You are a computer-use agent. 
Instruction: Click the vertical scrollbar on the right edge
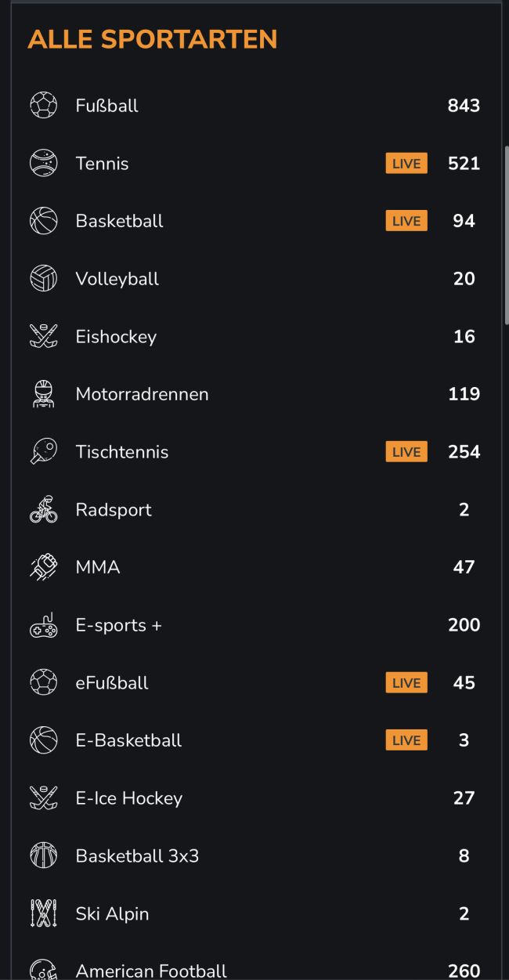coord(505,235)
